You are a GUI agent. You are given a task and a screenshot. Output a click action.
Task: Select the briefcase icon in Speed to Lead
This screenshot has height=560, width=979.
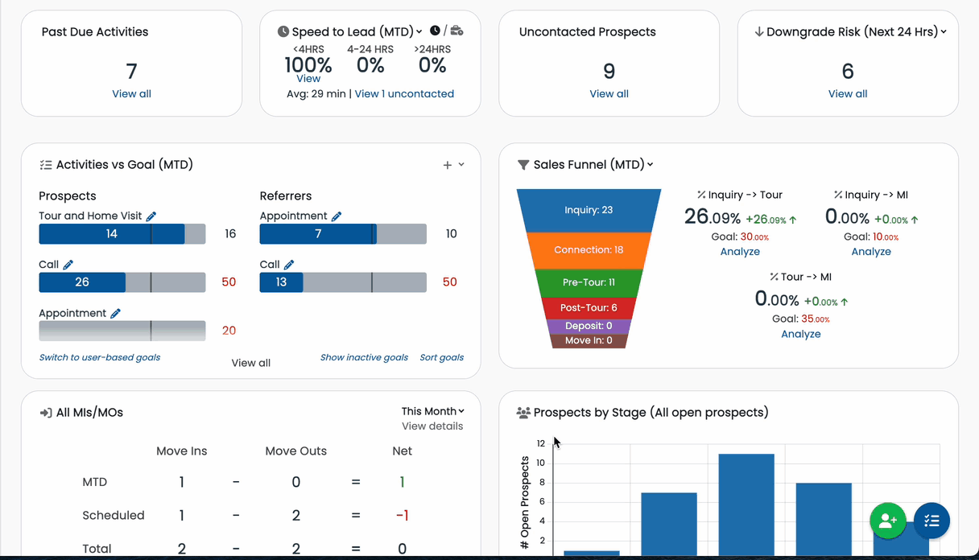456,31
